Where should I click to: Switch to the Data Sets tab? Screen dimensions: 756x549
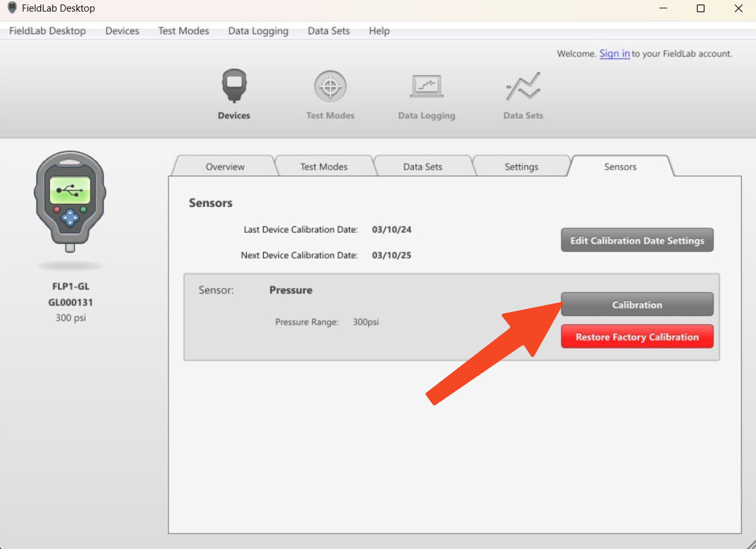(x=422, y=166)
